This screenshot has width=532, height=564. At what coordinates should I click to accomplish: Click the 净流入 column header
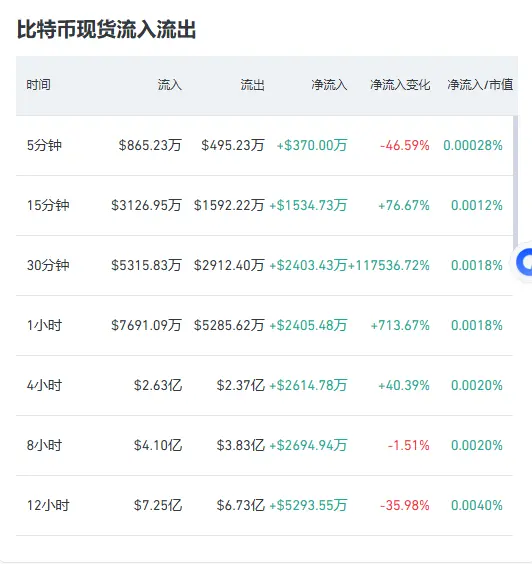329,85
